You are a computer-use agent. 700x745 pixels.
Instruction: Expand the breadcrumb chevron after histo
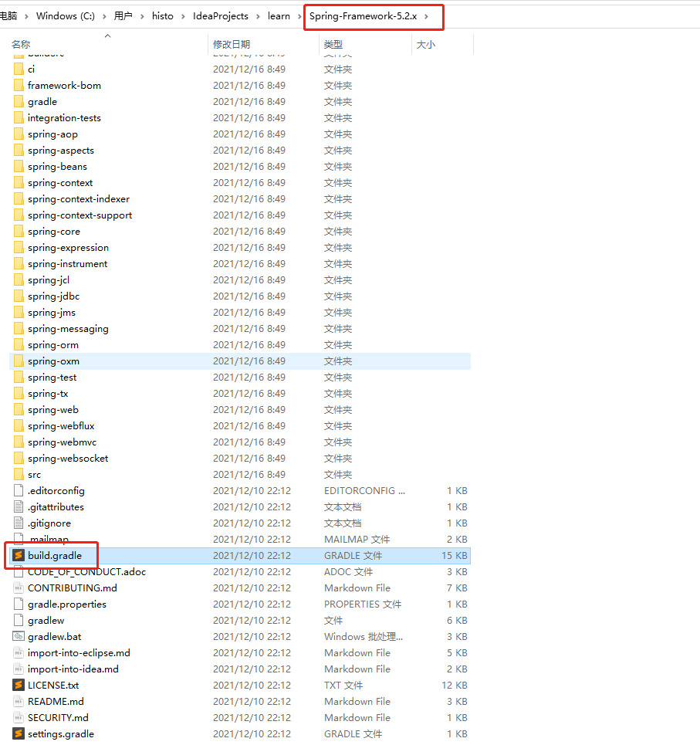[x=183, y=16]
